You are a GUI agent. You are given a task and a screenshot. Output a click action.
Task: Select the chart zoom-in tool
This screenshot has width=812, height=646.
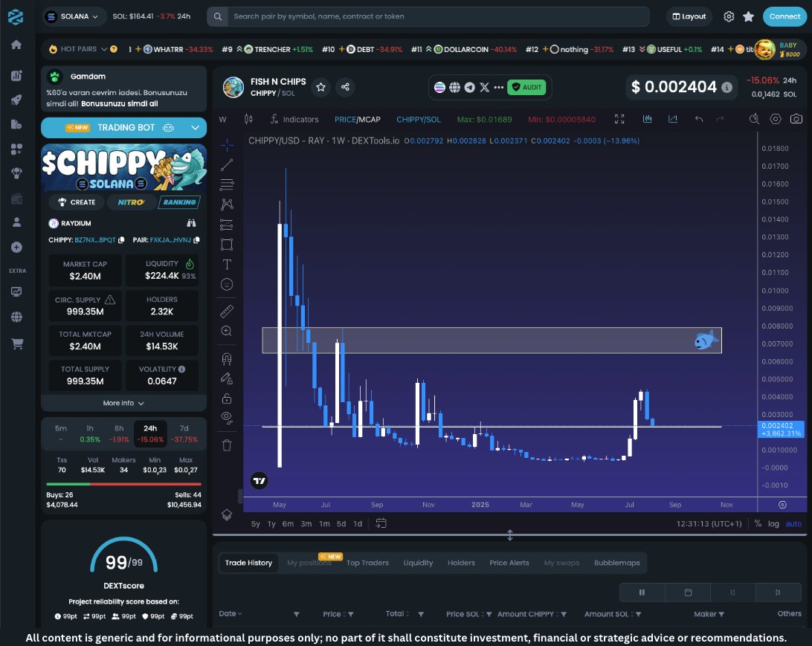pos(227,332)
